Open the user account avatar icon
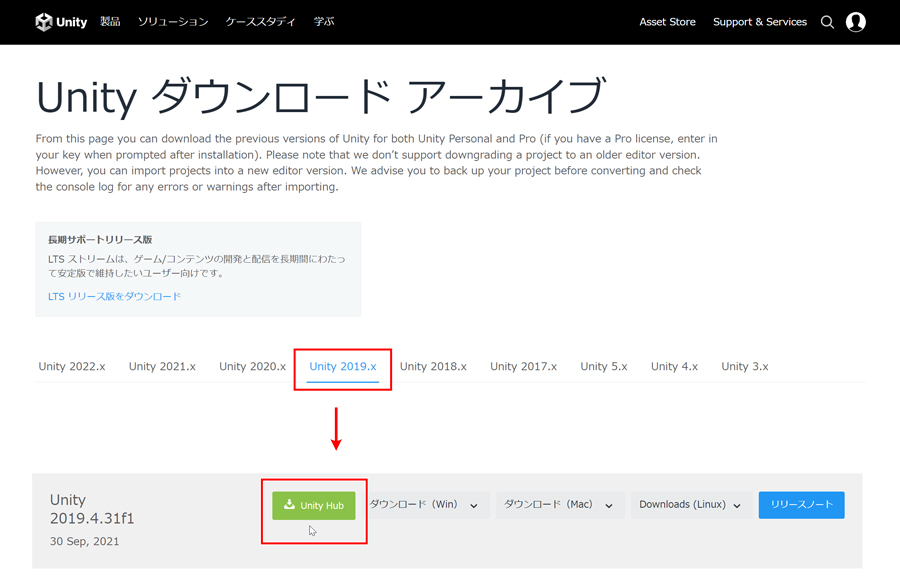Screen dimensions: 900x582 click(856, 22)
